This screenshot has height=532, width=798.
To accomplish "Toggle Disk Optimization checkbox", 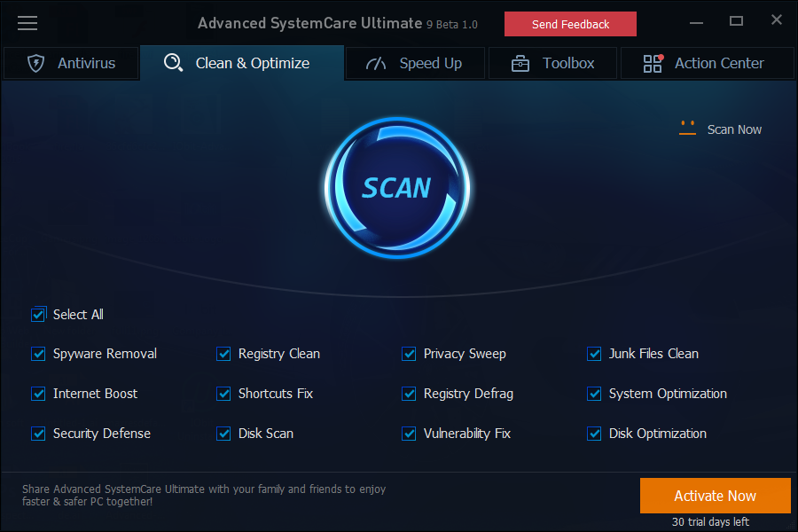I will click(x=594, y=434).
